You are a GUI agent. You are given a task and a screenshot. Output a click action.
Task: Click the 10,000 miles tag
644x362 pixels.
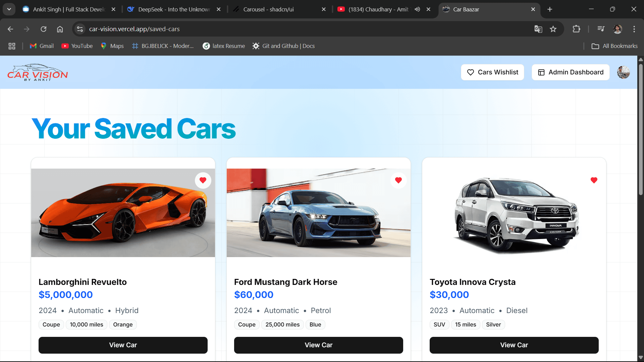pos(87,324)
